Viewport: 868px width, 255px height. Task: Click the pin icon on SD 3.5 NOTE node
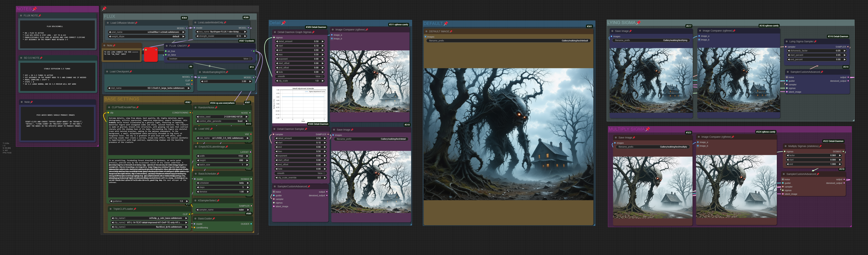pyautogui.click(x=41, y=58)
